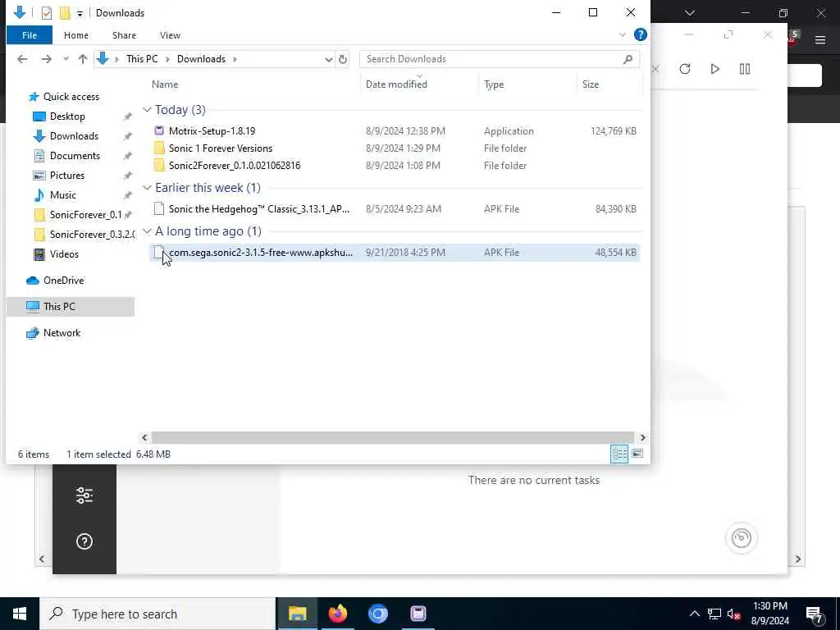
Task: Open Motrix preferences sliders icon
Action: tap(84, 495)
